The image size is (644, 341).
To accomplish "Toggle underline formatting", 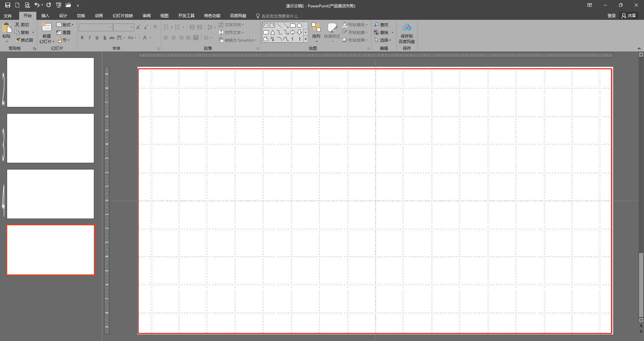I will pyautogui.click(x=97, y=38).
